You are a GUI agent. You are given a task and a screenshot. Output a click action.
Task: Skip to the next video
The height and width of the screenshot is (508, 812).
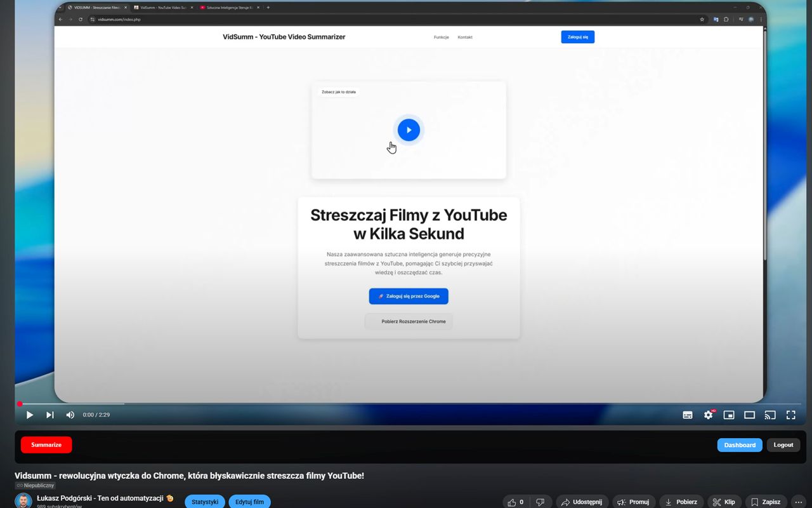coord(50,415)
